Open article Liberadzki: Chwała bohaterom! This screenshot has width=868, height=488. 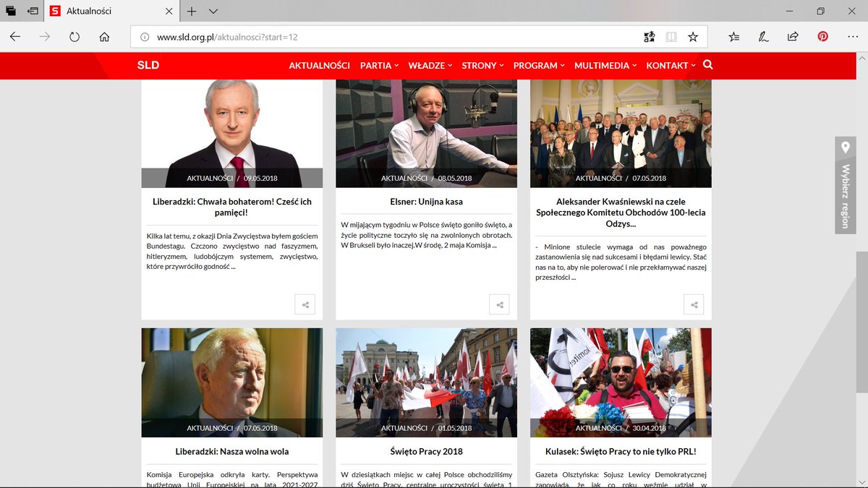[232, 207]
